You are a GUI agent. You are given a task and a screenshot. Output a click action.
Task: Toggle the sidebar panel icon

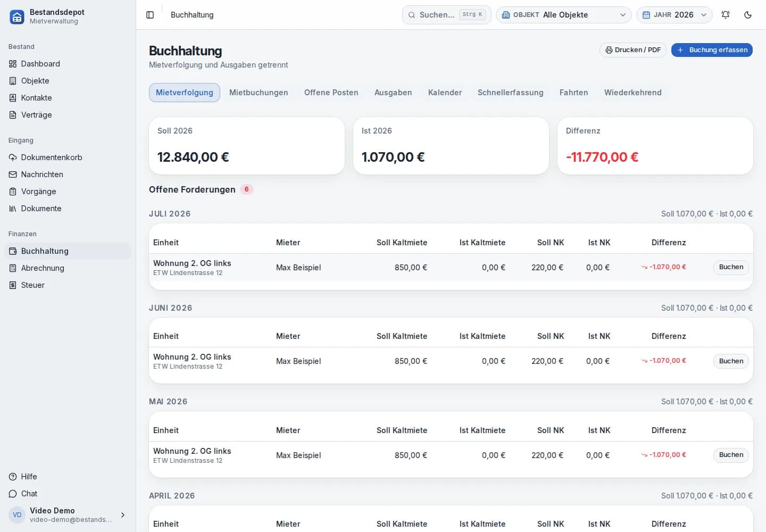pos(150,15)
